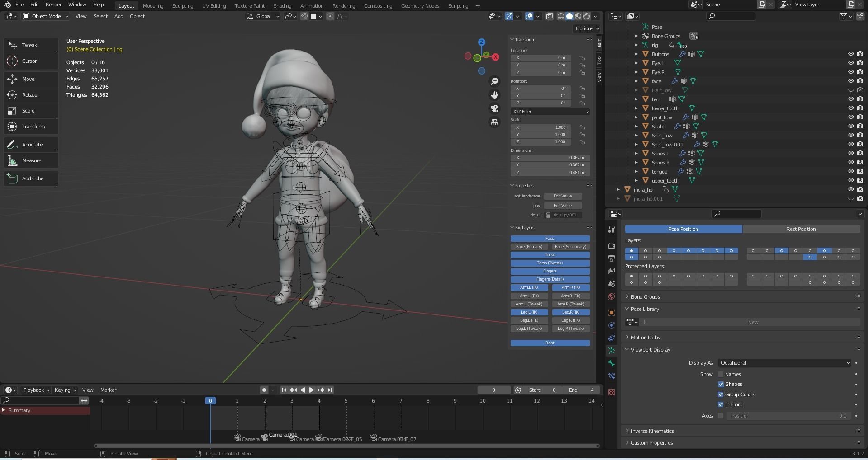Select the Transform tool
The height and width of the screenshot is (460, 868).
[31, 127]
